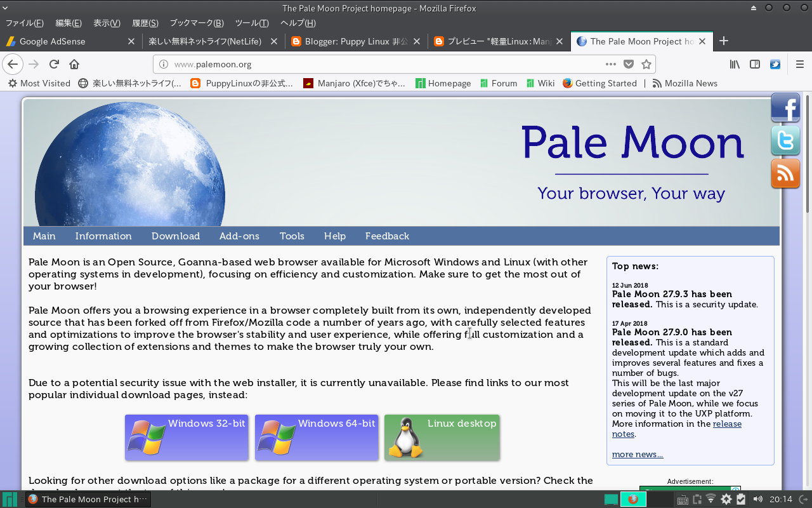Bookmark this page with the star
812x508 pixels.
coord(646,64)
